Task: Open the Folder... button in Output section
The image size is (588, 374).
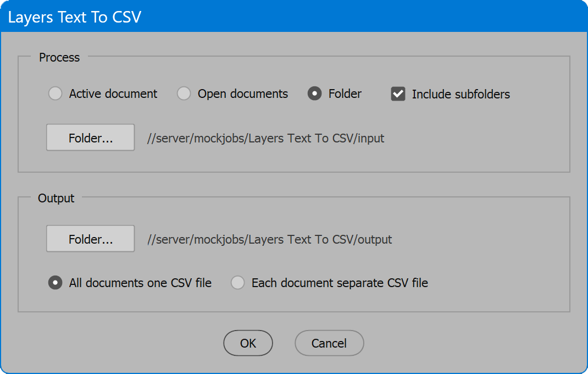Action: tap(90, 239)
